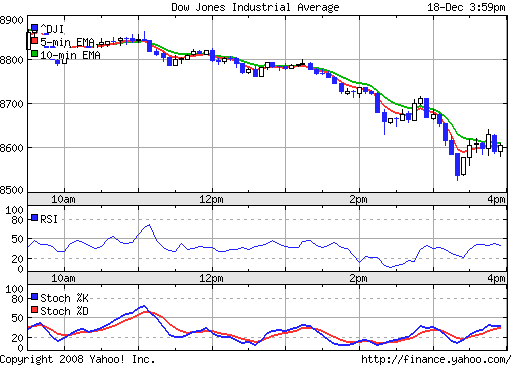This screenshot has height=365, width=512.
Task: Click the blue RSI legend swatch
Action: click(34, 218)
